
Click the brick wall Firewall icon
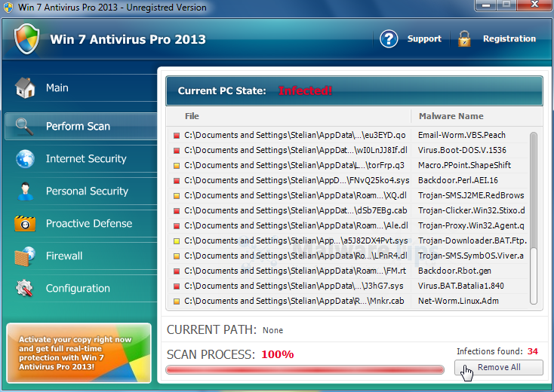[25, 256]
